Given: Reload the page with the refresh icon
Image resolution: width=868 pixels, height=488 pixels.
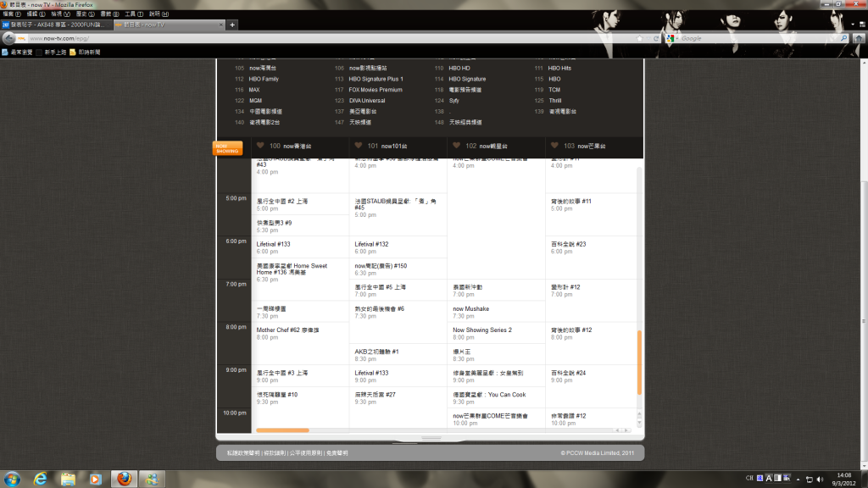Looking at the screenshot, I should pyautogui.click(x=657, y=38).
